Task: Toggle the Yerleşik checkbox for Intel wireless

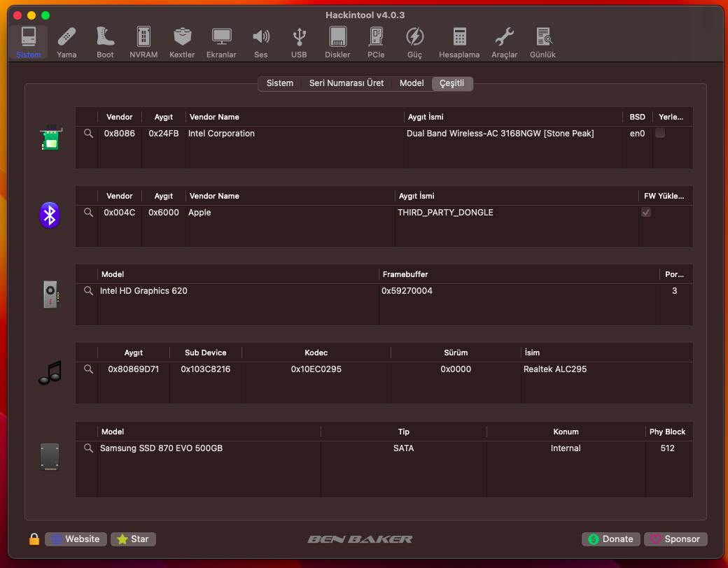Action: click(x=660, y=134)
